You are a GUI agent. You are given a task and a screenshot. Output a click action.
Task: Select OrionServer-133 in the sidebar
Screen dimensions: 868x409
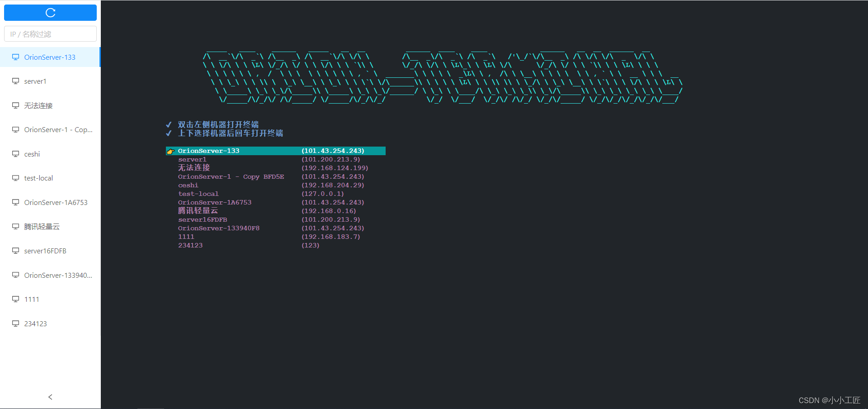point(50,57)
